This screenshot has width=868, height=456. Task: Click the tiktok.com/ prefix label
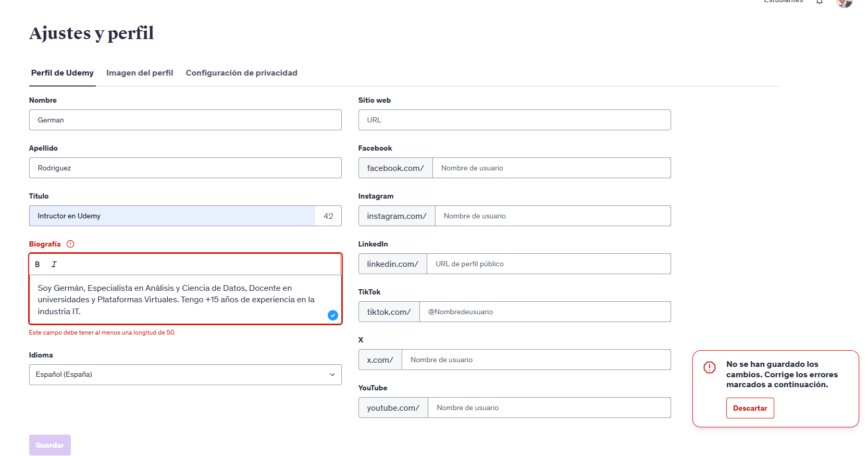point(389,312)
